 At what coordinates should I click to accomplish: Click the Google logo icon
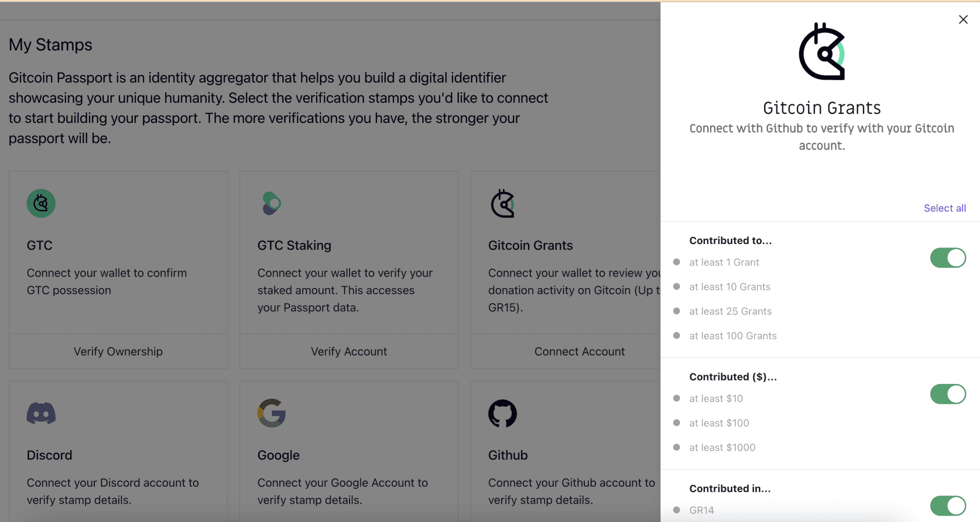pyautogui.click(x=272, y=413)
